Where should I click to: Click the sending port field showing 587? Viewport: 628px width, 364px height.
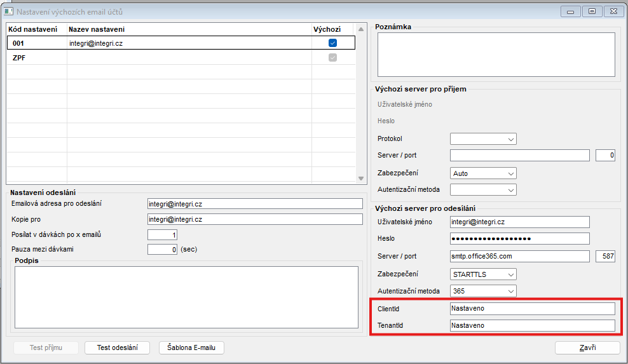(605, 256)
